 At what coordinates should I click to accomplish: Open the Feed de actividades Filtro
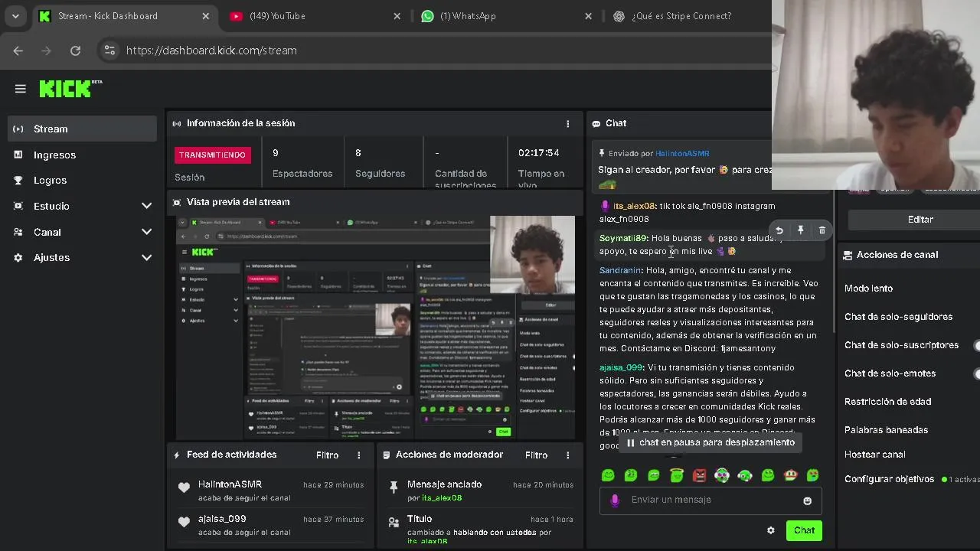(x=327, y=455)
